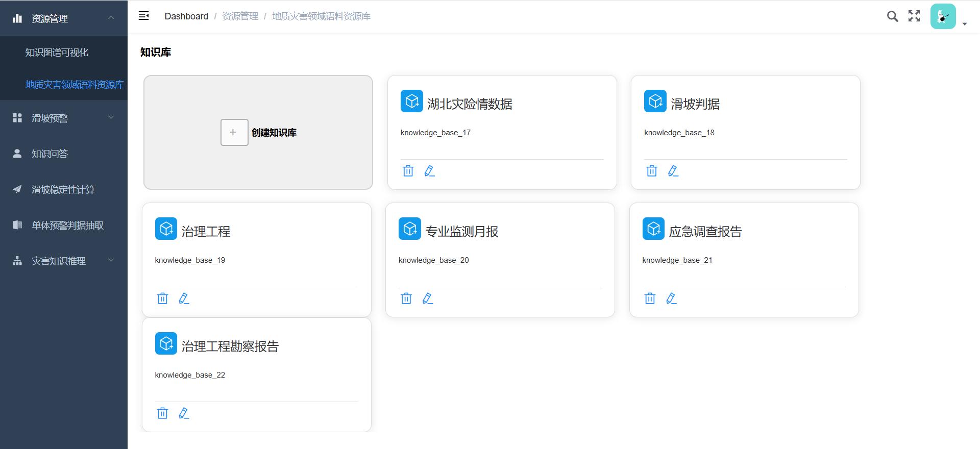Viewport: 980px width, 449px height.
Task: Edit the 治理工程勘察报告 knowledge base
Action: coord(184,413)
